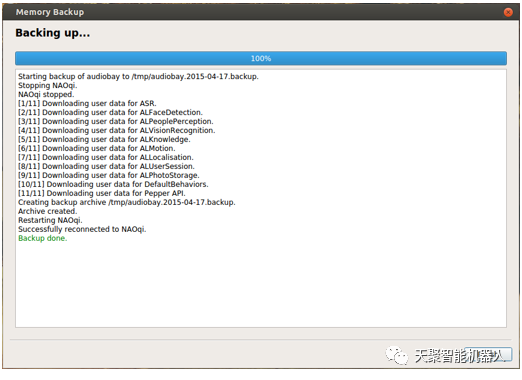522x380 pixels.
Task: Click the [4/11] ALVisionRecognition download line
Action: (117, 130)
